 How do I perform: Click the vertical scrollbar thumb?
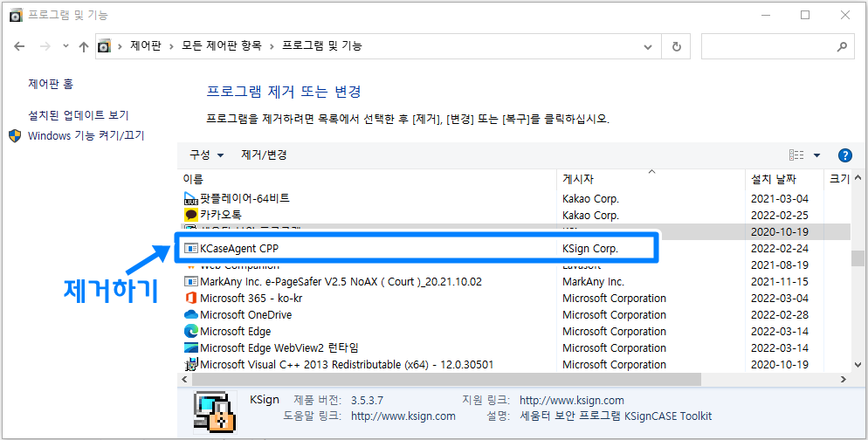[858, 258]
